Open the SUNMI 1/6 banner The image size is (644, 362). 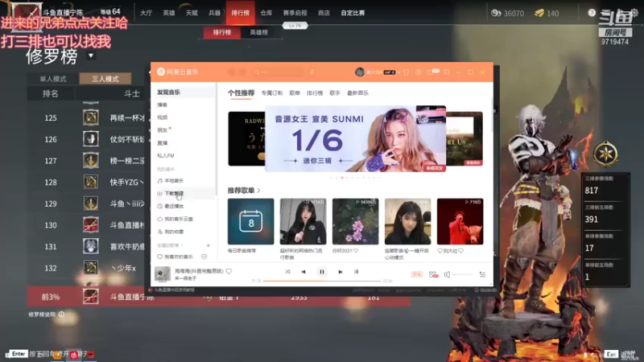[355, 138]
